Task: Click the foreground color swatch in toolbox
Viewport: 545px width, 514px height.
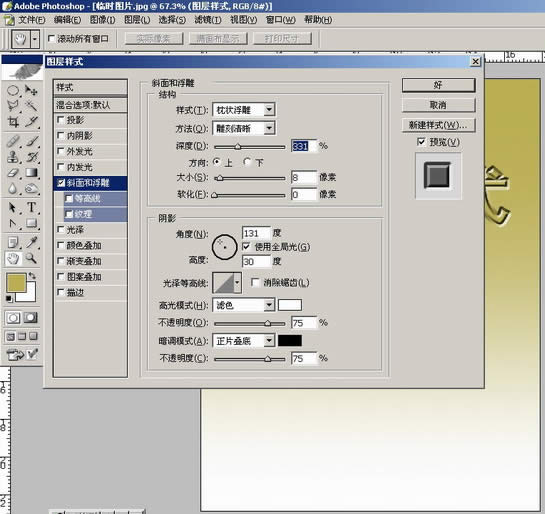Action: 16,283
